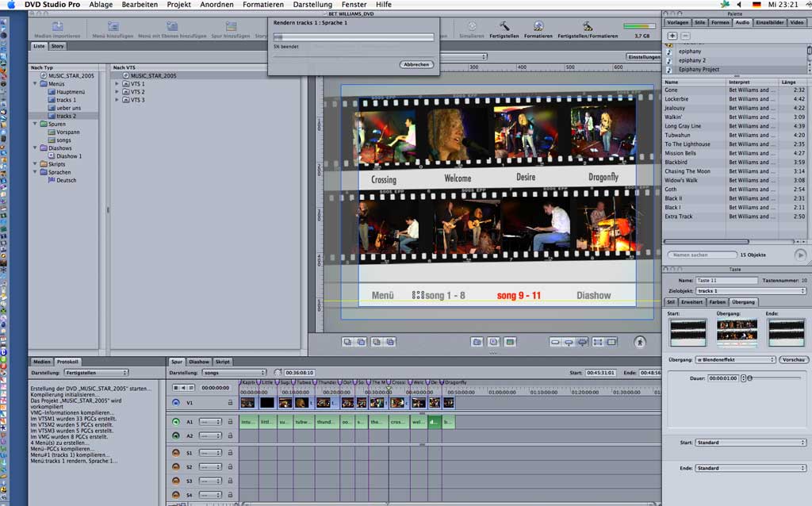The height and width of the screenshot is (506, 812).
Task: Toggle the V1 video track enable button
Action: coord(176,403)
